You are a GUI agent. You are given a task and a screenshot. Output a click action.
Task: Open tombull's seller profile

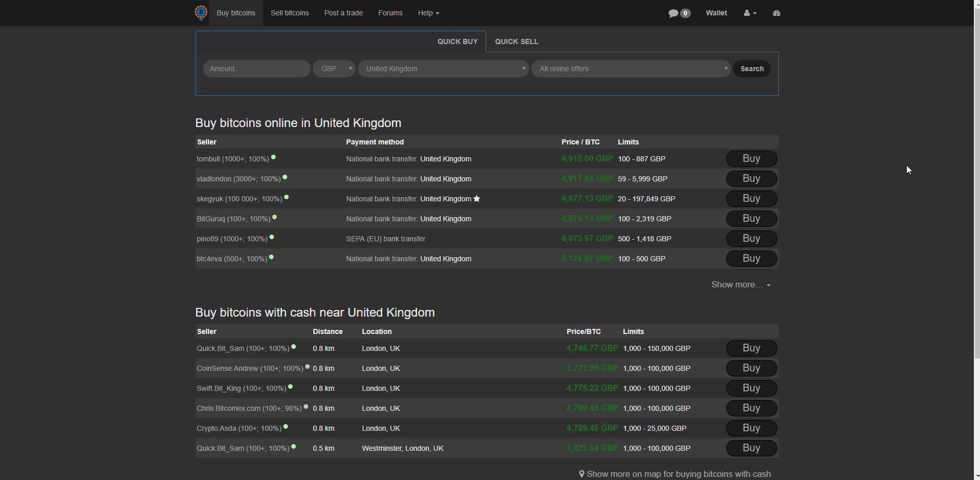point(233,159)
